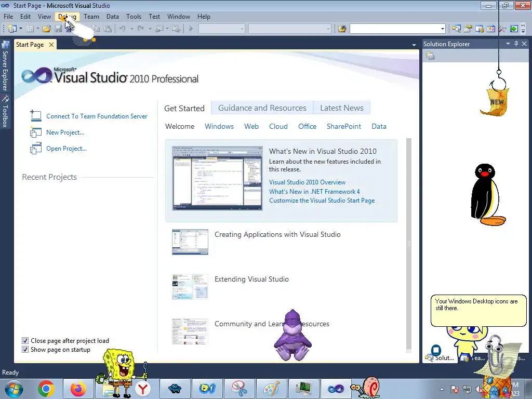This screenshot has height=399, width=532.
Task: Click the Start Debugging play icon
Action: click(191, 29)
